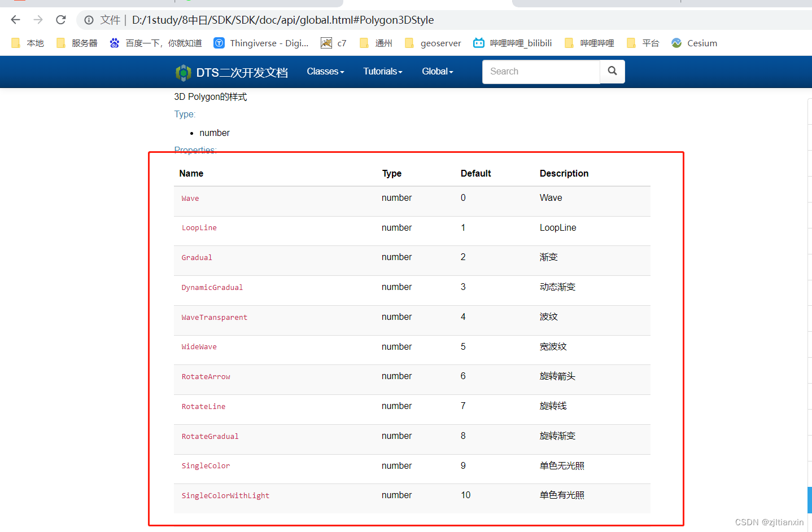The height and width of the screenshot is (532, 812).
Task: Expand the Global dropdown menu
Action: pyautogui.click(x=438, y=72)
